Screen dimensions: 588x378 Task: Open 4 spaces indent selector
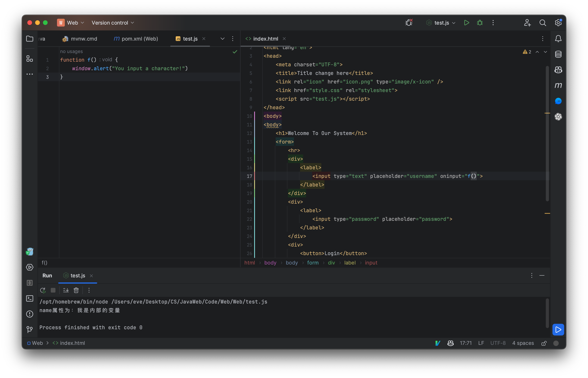click(523, 343)
